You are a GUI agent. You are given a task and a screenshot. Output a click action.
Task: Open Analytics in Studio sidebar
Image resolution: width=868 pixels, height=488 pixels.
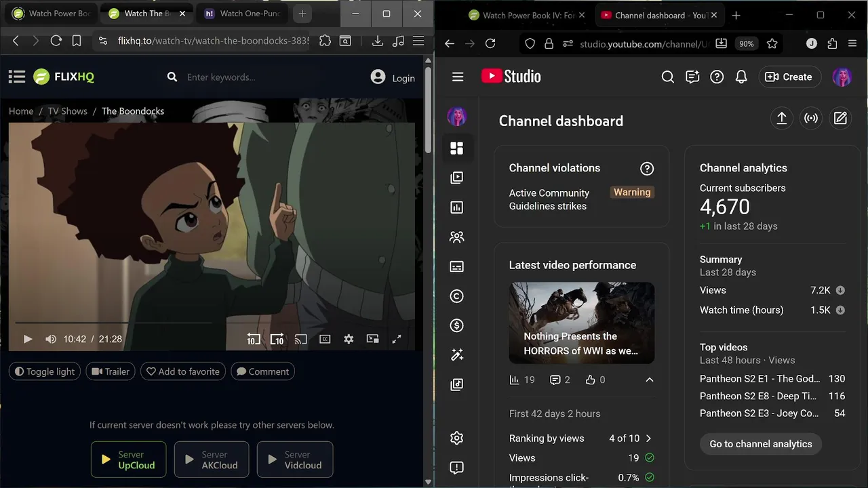[x=457, y=207]
